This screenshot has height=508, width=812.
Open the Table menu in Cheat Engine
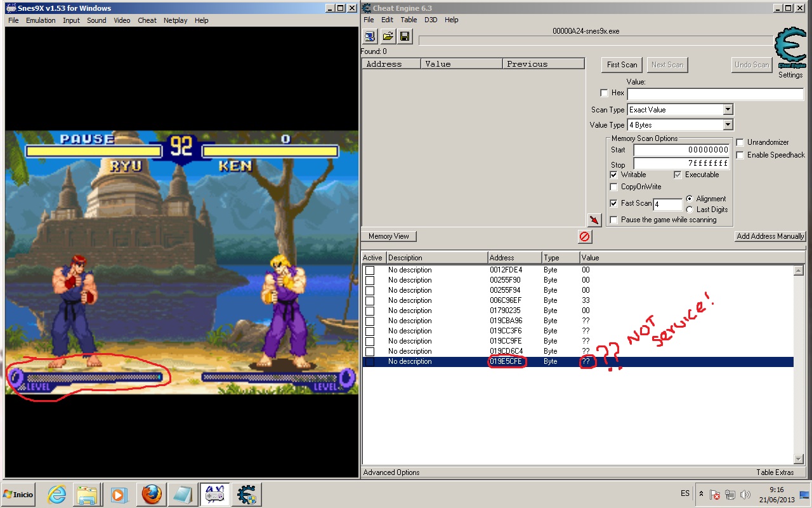(409, 20)
